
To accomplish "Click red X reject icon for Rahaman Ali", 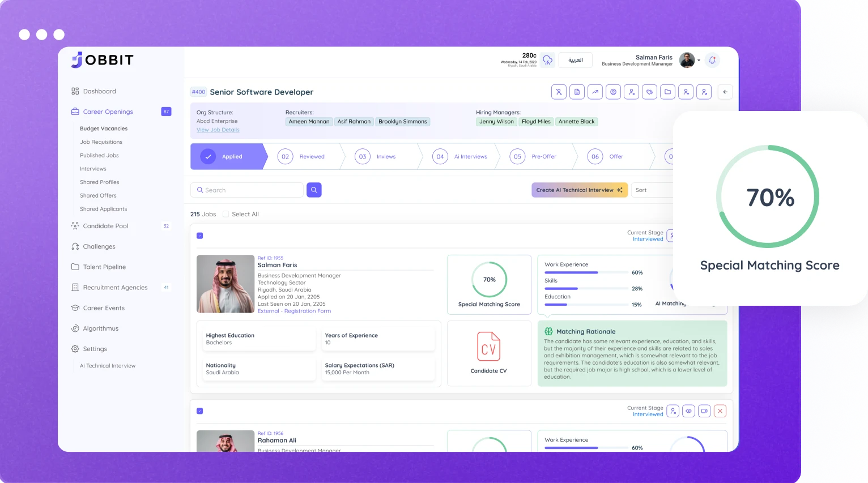I will tap(720, 411).
